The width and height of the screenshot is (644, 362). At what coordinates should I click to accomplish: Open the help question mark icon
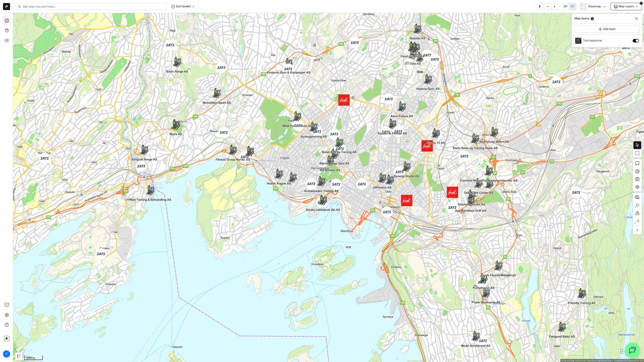pyautogui.click(x=7, y=325)
